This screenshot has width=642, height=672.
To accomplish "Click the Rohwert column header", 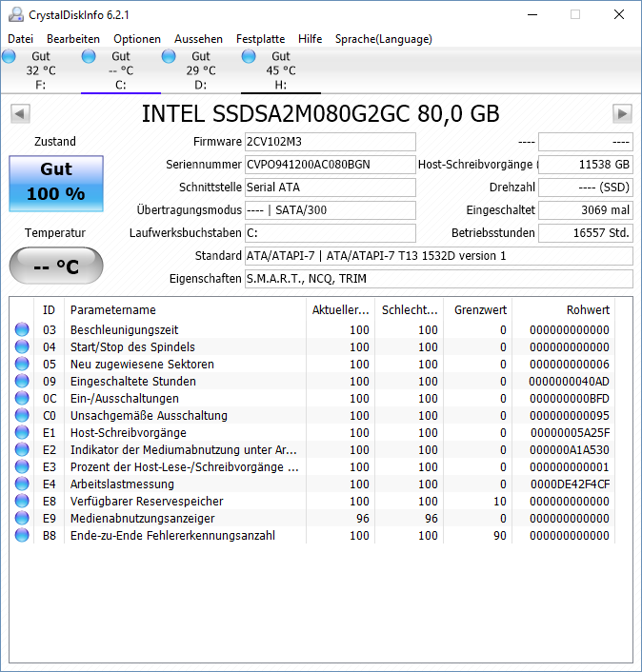I will pyautogui.click(x=564, y=310).
